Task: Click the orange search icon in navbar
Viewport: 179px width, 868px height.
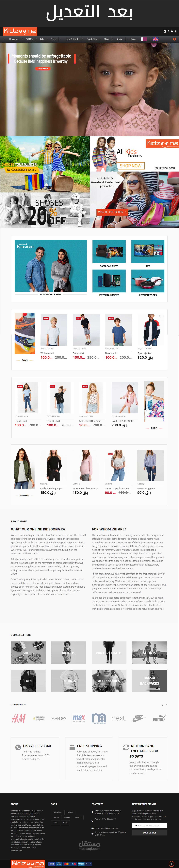Action: coord(175,39)
